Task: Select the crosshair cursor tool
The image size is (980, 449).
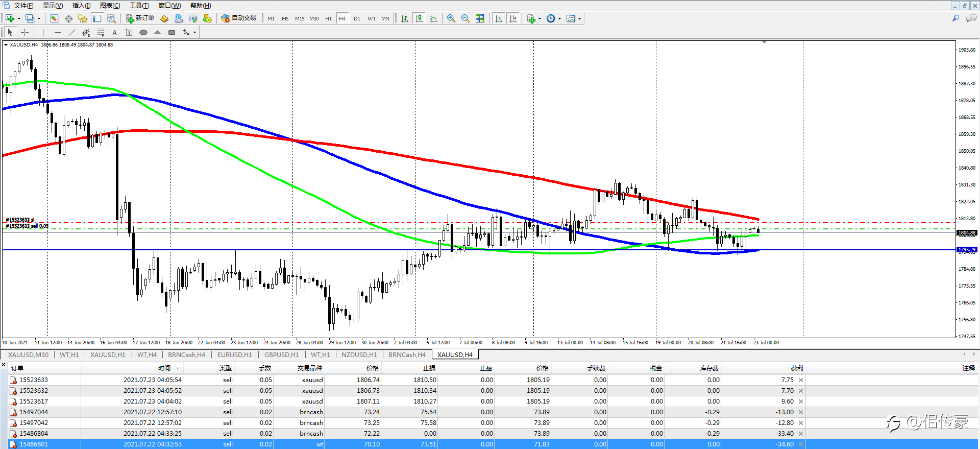Action: click(x=24, y=32)
